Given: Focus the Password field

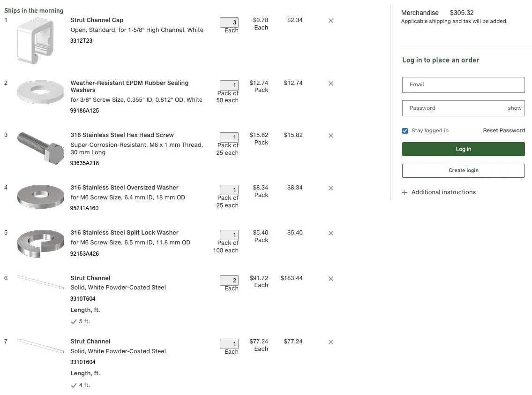Looking at the screenshot, I should [453, 108].
